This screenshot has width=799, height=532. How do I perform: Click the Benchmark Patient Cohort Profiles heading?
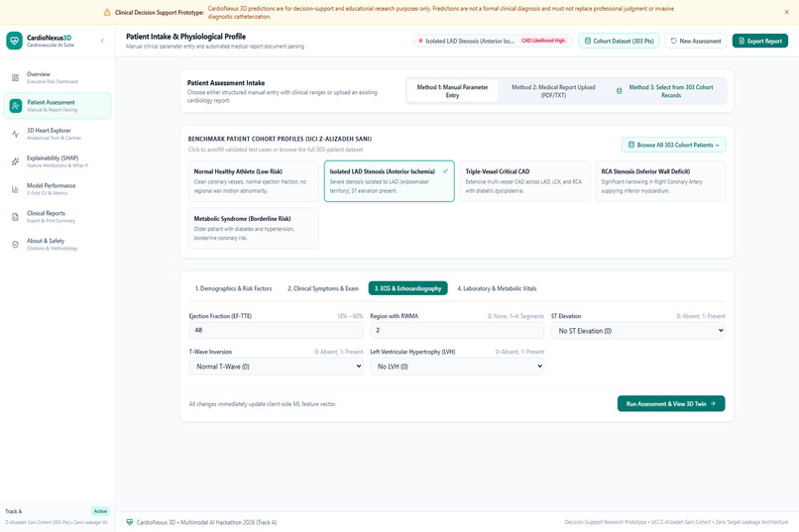tap(280, 139)
